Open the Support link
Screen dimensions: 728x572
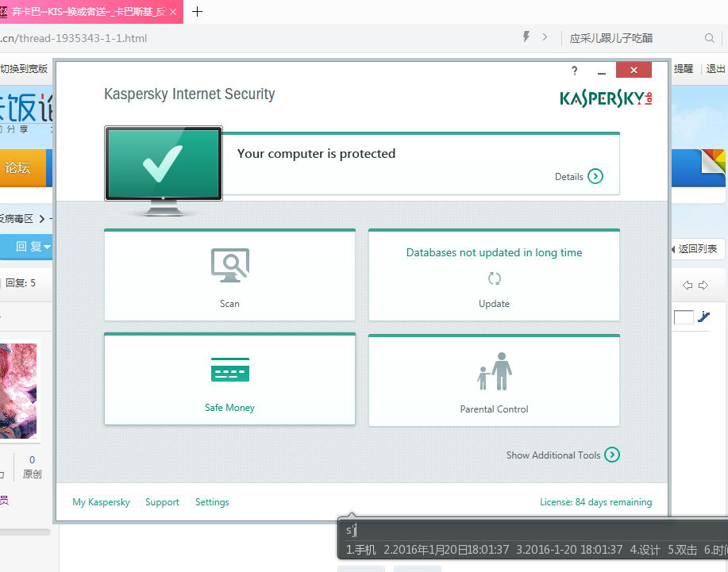pos(162,502)
